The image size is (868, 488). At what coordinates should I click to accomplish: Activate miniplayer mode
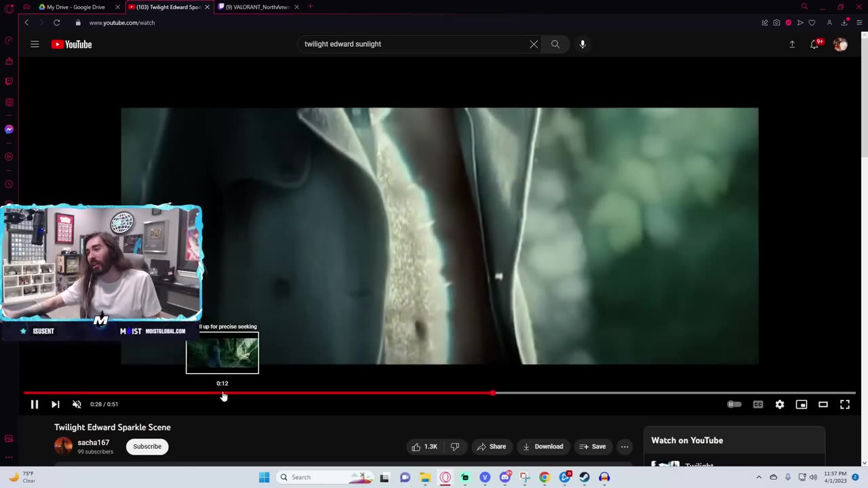[802, 405]
